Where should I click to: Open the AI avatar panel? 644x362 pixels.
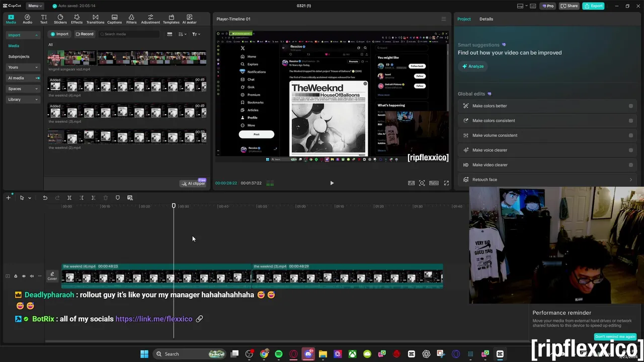coord(190,19)
